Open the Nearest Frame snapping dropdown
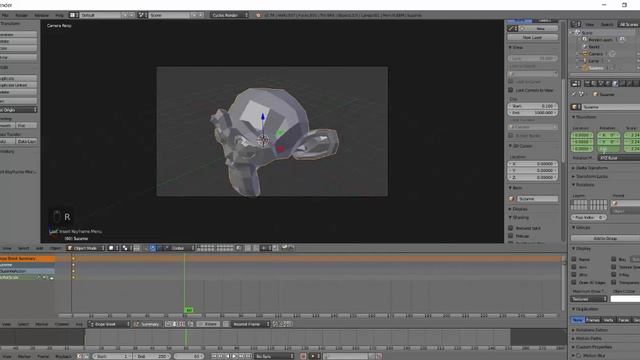Screen dimensions: 640x360 click(251, 324)
